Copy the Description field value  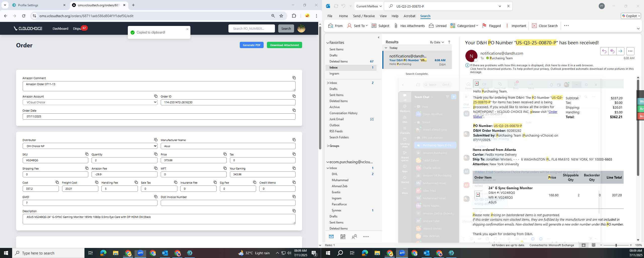294,211
